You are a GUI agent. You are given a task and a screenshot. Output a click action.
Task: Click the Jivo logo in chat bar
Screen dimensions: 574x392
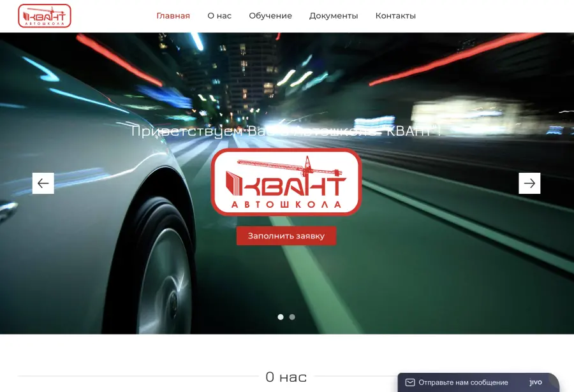pos(536,382)
